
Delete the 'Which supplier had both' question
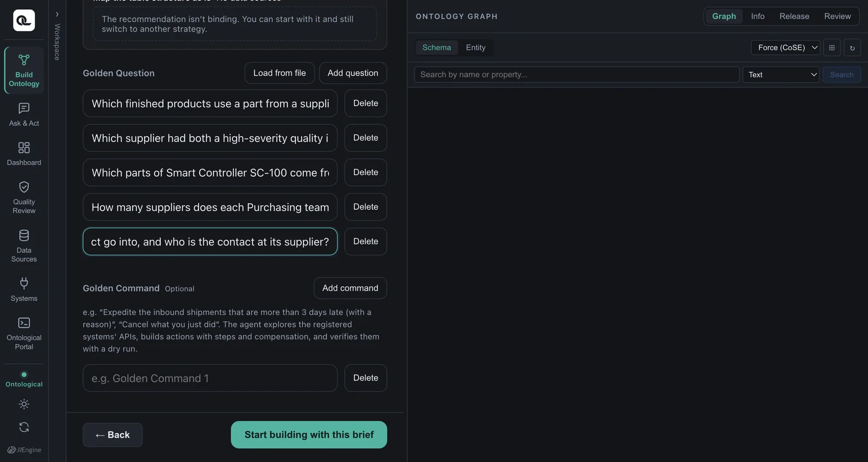(x=366, y=138)
